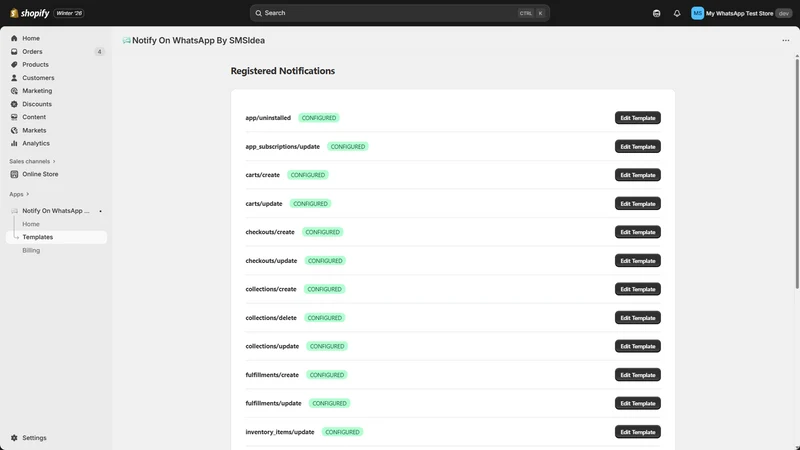Click CONFIGURED badge for carts/create

coord(308,175)
